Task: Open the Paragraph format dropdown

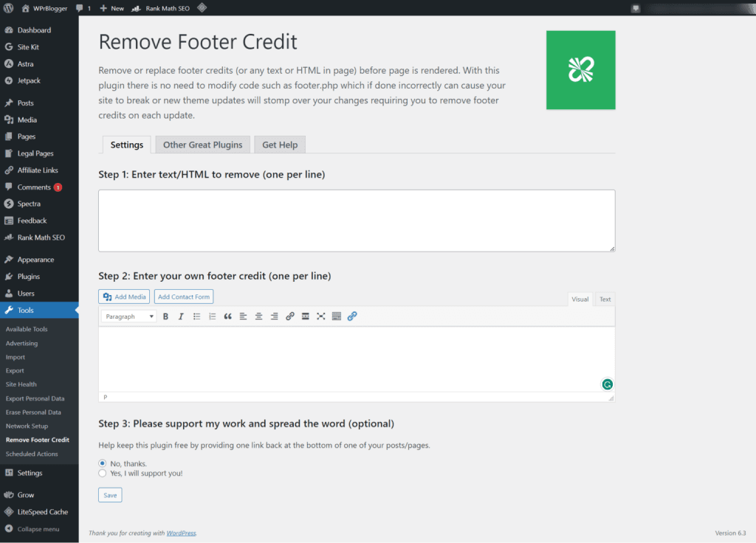Action: coord(128,317)
